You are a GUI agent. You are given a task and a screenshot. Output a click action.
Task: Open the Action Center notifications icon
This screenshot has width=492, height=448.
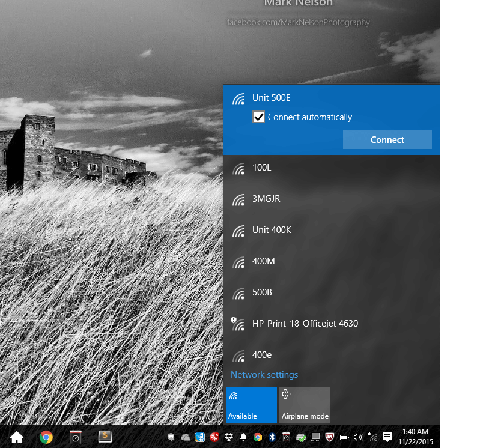tap(387, 437)
